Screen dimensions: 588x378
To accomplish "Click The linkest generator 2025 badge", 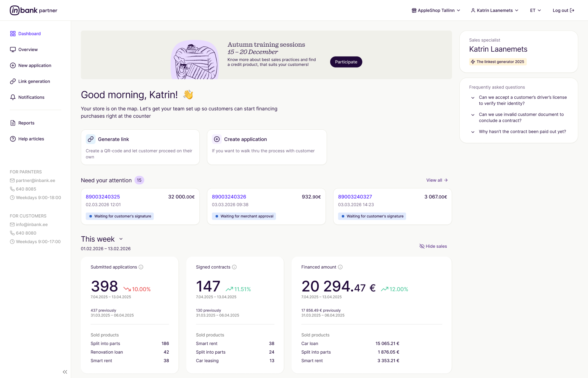I will [x=498, y=62].
